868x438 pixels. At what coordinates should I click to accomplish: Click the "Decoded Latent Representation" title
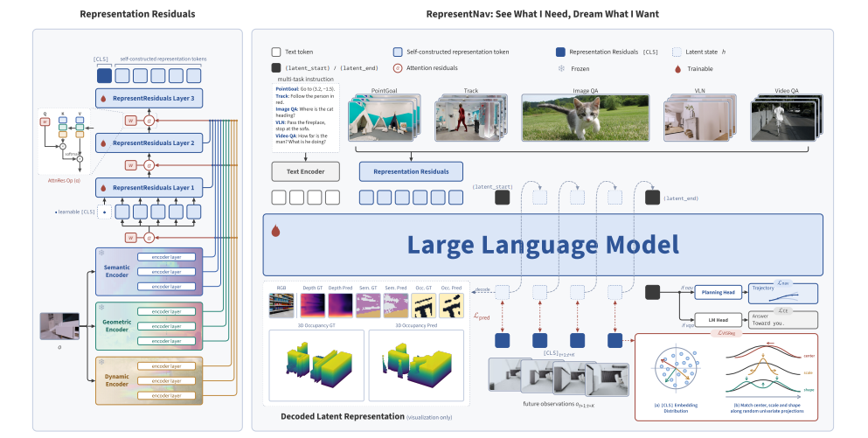[343, 416]
